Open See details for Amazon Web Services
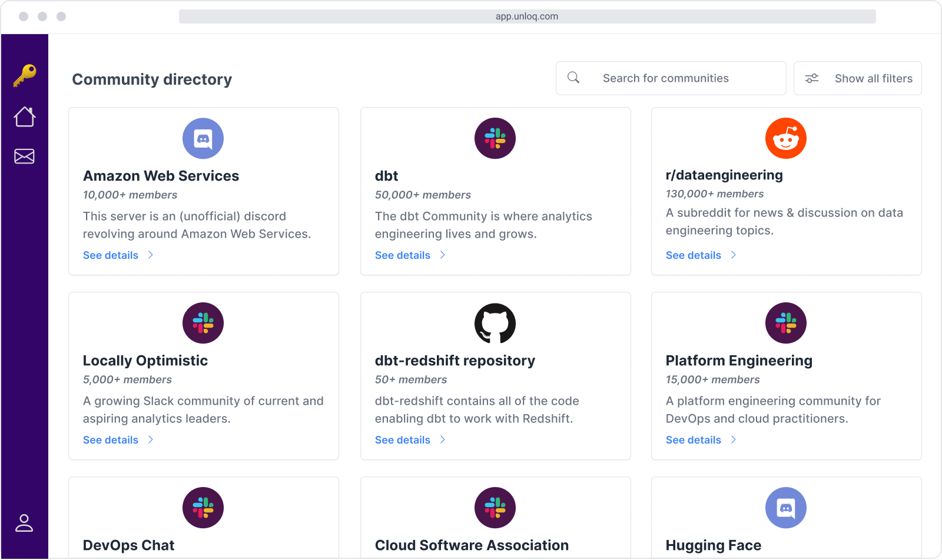The image size is (942, 560). click(x=111, y=255)
